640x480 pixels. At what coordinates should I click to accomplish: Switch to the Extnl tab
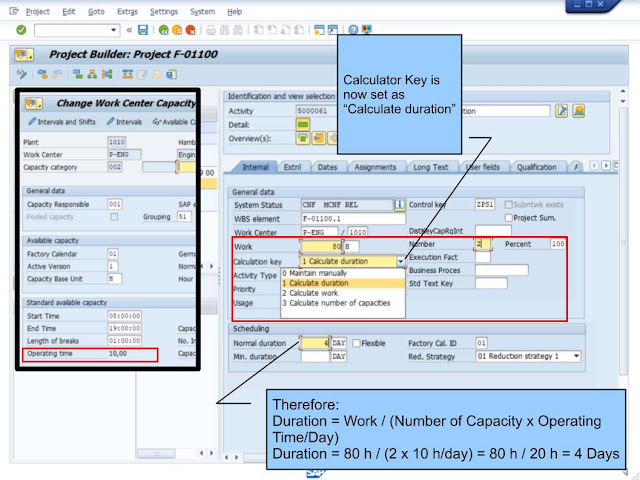292,167
